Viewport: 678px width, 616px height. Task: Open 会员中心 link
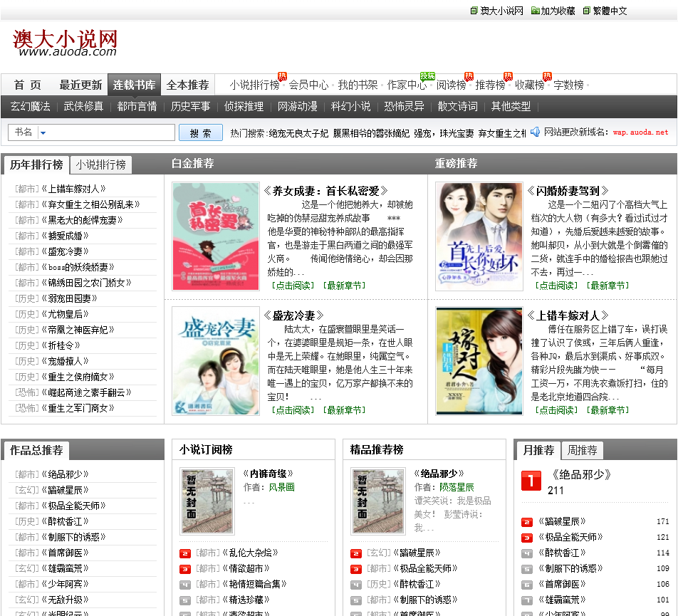coord(309,85)
